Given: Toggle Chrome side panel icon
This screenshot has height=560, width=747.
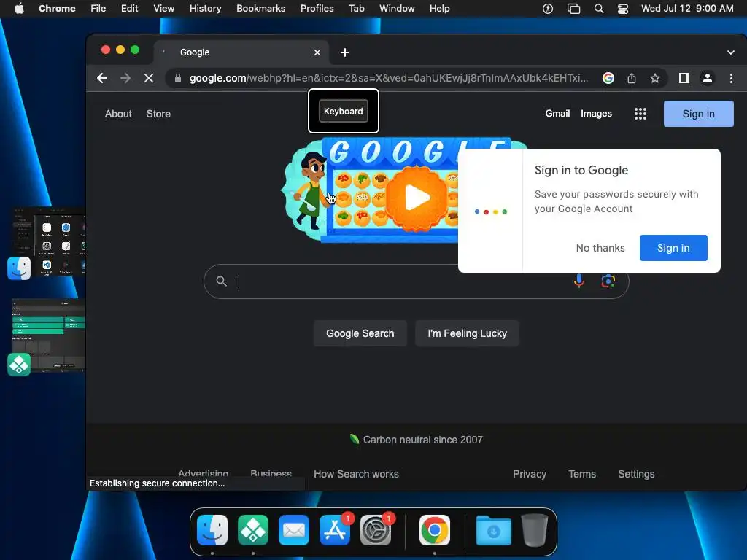Looking at the screenshot, I should [x=684, y=78].
